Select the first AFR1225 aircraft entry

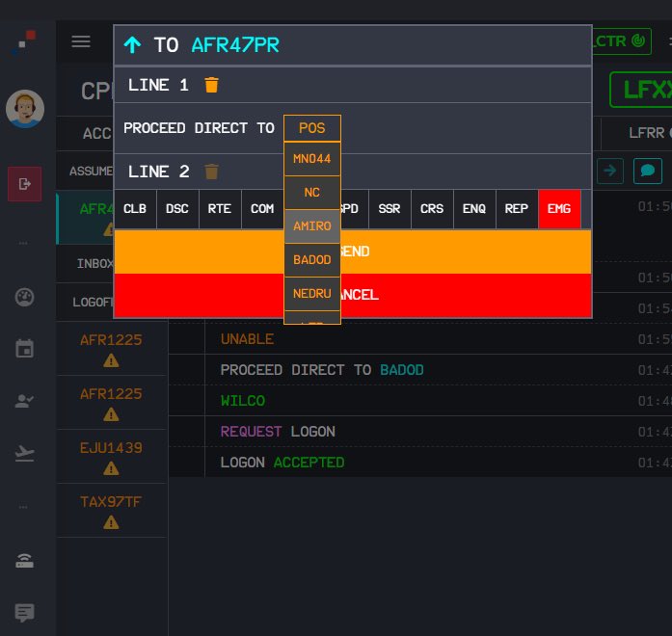coord(112,349)
